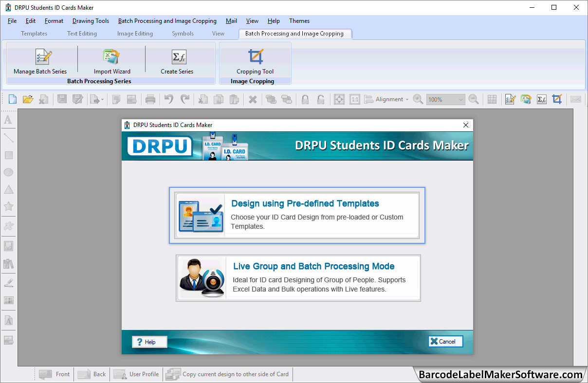
Task: Click Copy current design to other side
Action: [228, 374]
